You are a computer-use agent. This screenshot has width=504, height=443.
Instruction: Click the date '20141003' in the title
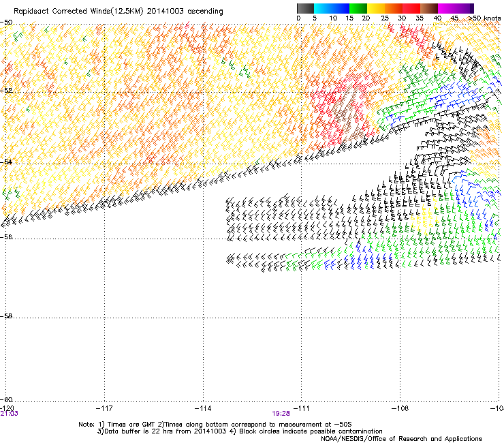pyautogui.click(x=166, y=11)
